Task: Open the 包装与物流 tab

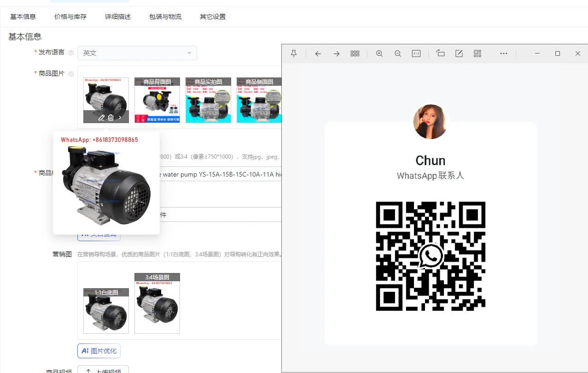Action: (165, 17)
